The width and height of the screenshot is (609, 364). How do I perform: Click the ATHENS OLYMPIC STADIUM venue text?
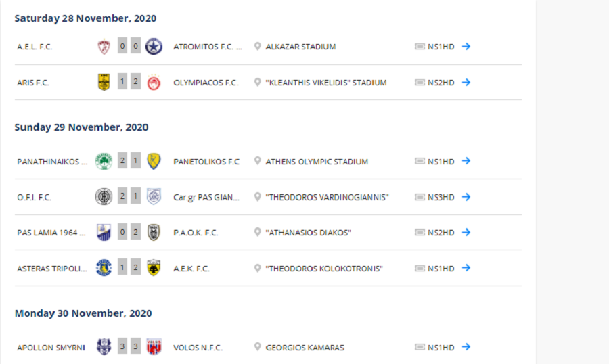point(317,162)
